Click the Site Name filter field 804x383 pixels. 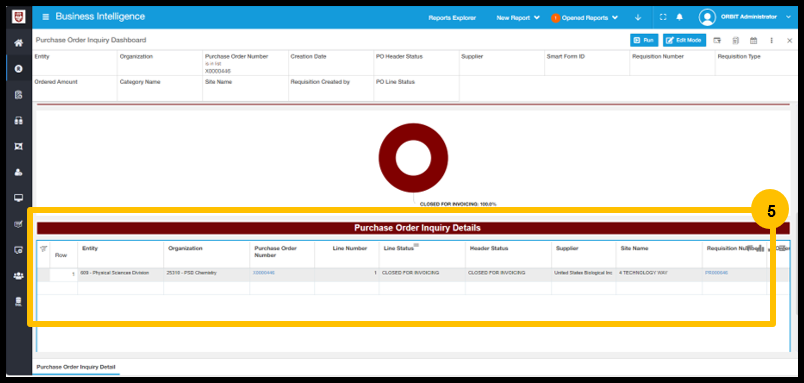click(x=246, y=89)
